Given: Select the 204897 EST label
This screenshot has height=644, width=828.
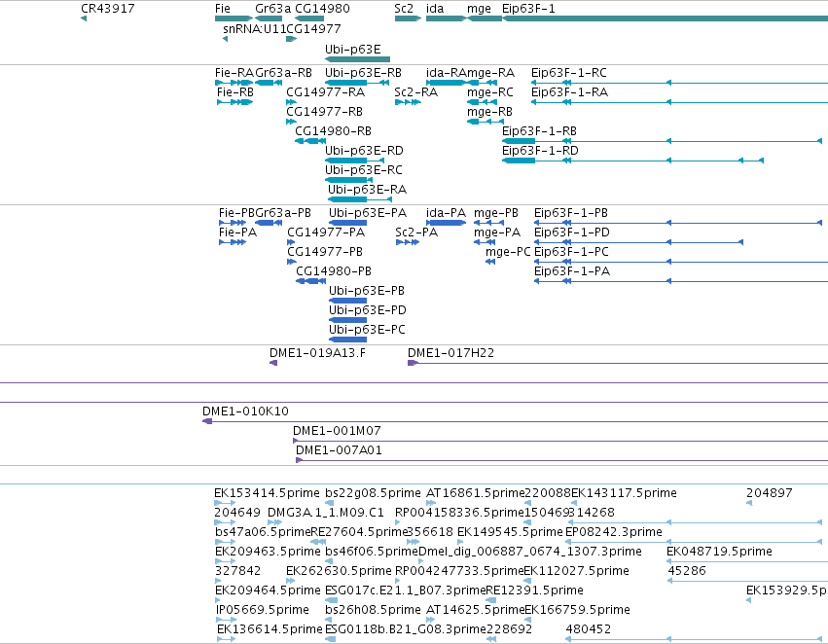Looking at the screenshot, I should point(770,493).
